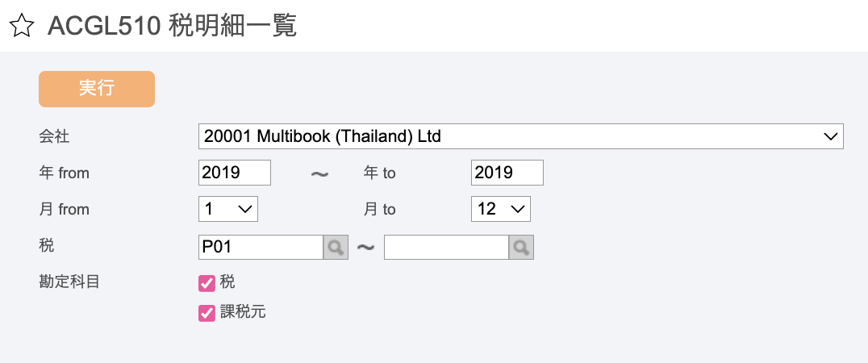This screenshot has width=868, height=363.
Task: Open tax lookup for the P01 field
Action: pyautogui.click(x=336, y=248)
